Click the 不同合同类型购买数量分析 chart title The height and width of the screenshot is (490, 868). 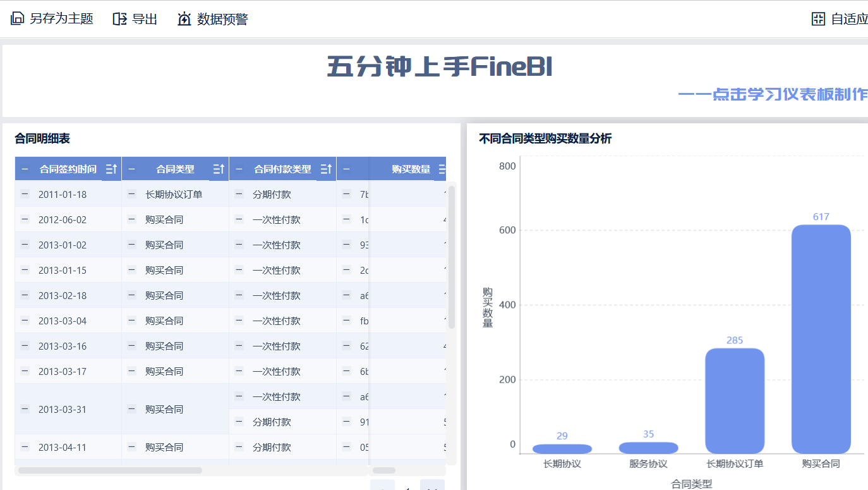click(x=545, y=139)
